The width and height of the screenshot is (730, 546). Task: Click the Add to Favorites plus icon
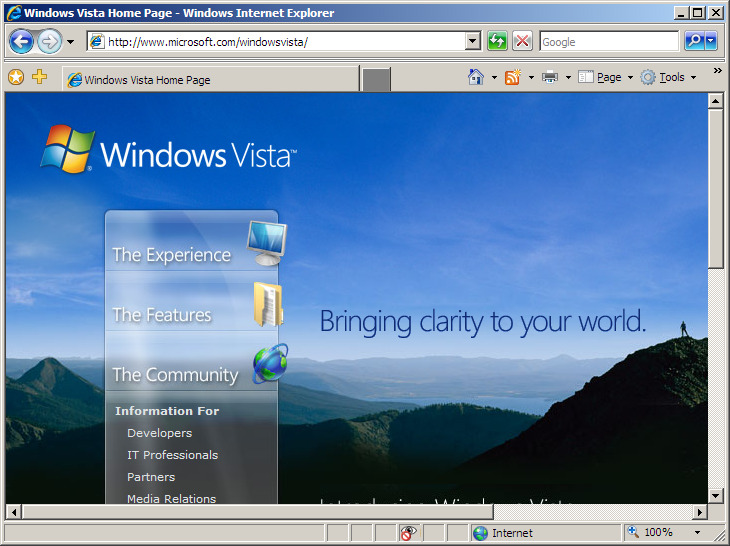(40, 76)
